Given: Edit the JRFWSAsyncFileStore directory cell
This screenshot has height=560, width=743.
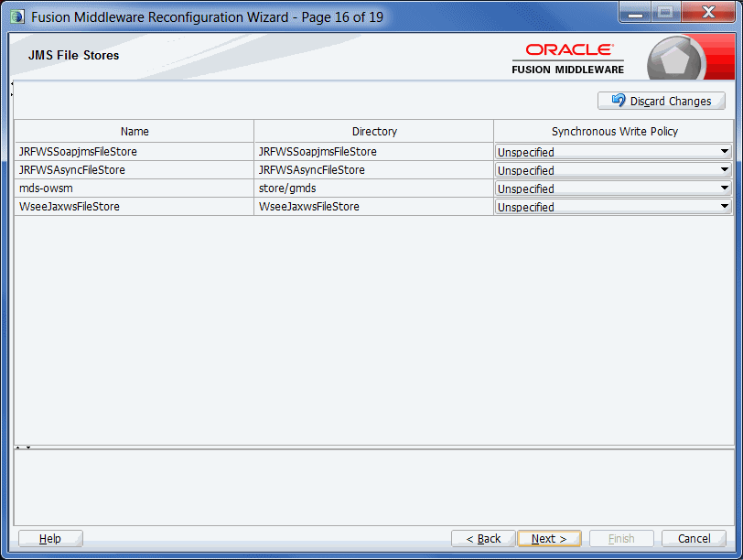Looking at the screenshot, I should point(374,170).
